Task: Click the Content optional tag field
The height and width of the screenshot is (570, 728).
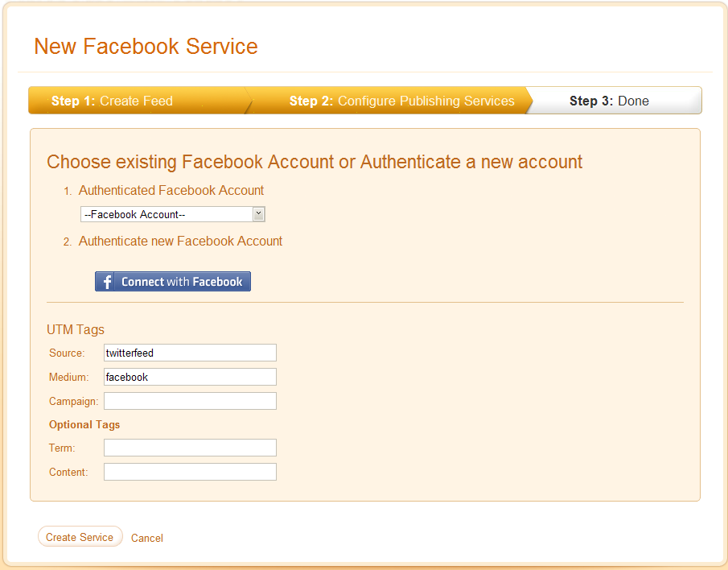Action: click(190, 472)
